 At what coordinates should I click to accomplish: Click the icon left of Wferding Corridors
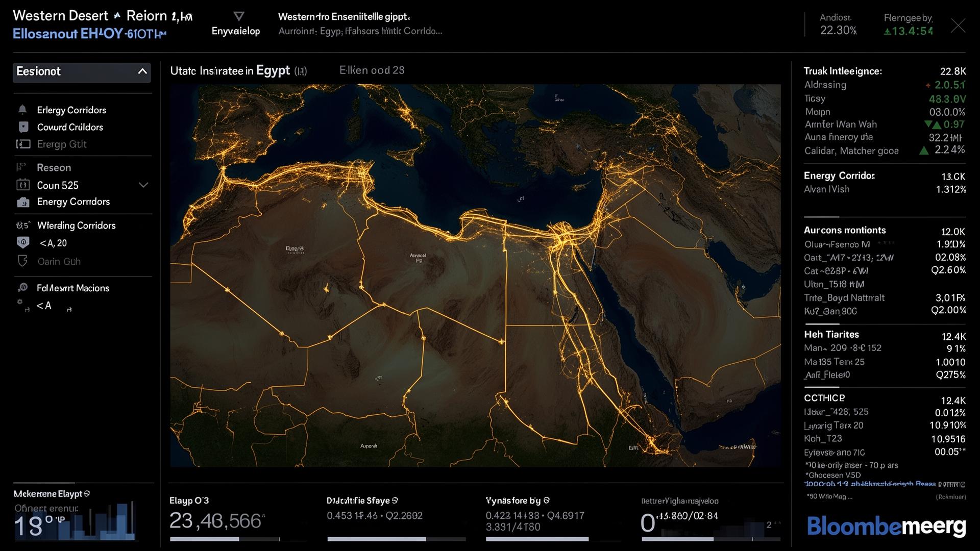[22, 225]
